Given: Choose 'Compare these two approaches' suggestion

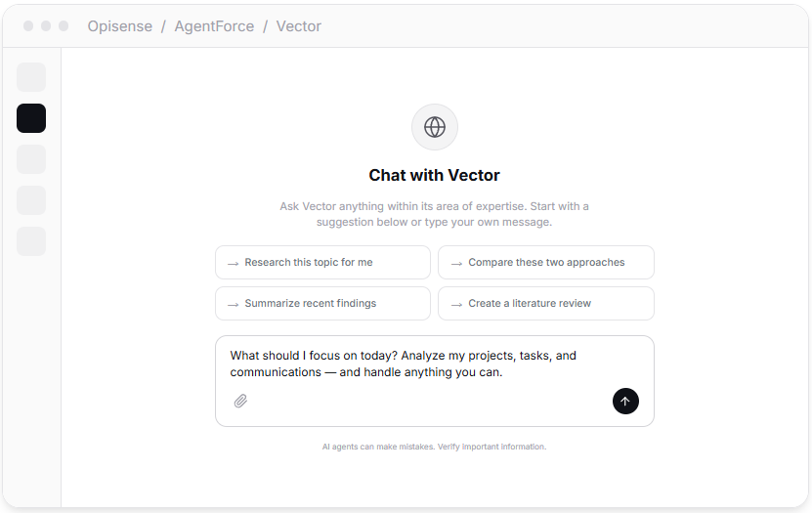Looking at the screenshot, I should point(545,262).
